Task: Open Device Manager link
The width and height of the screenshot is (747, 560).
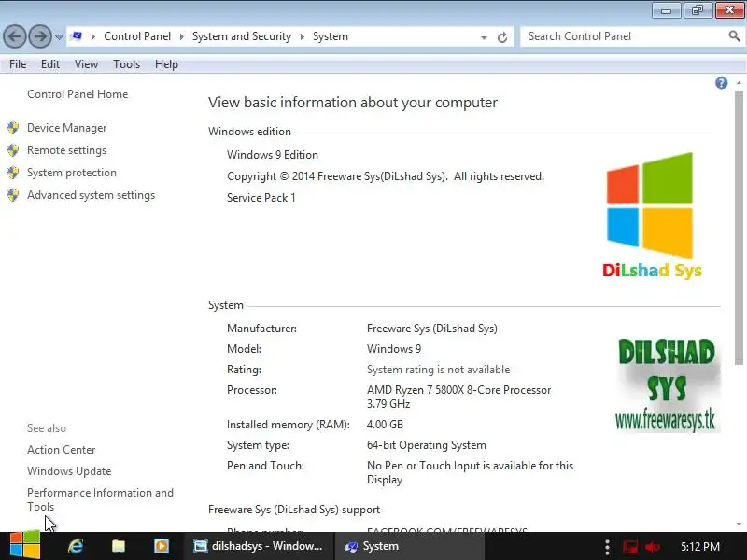Action: point(66,128)
